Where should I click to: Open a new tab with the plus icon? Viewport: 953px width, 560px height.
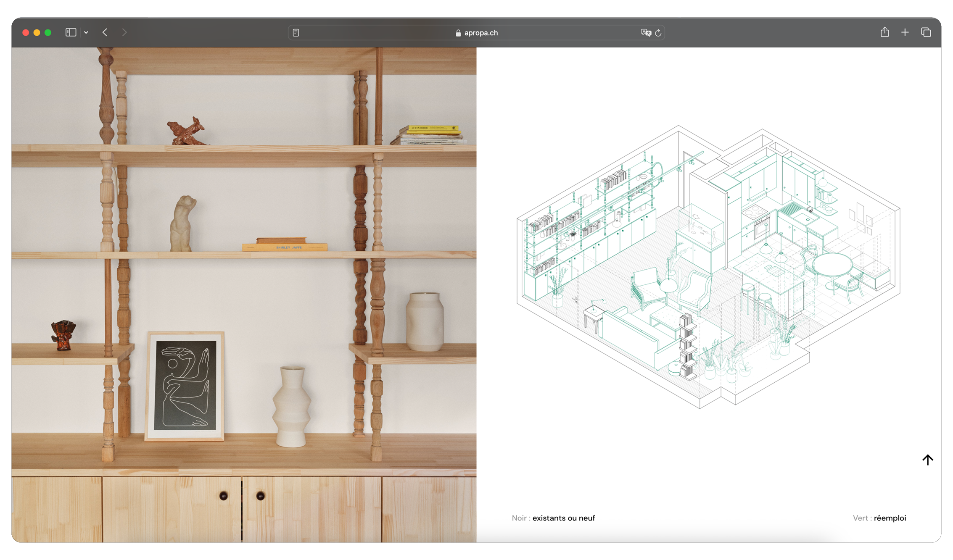pyautogui.click(x=905, y=32)
